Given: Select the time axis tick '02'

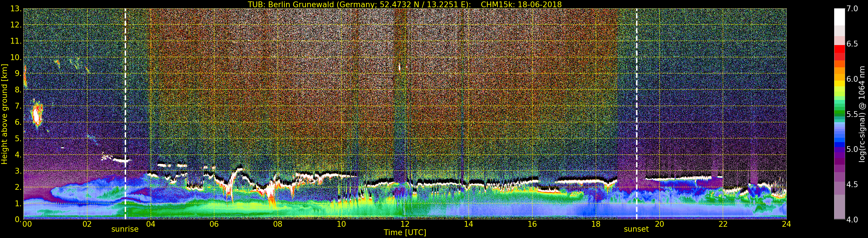Looking at the screenshot, I should (x=87, y=224).
